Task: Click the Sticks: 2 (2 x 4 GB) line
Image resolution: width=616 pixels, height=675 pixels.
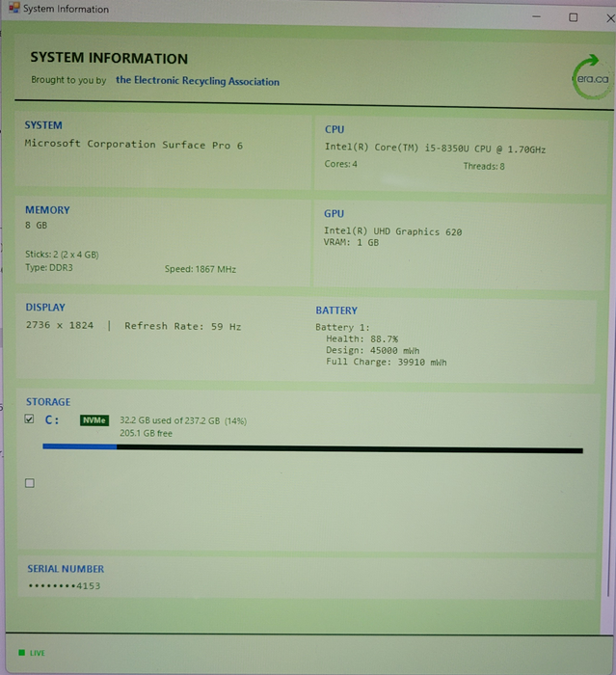Action: pyautogui.click(x=62, y=255)
